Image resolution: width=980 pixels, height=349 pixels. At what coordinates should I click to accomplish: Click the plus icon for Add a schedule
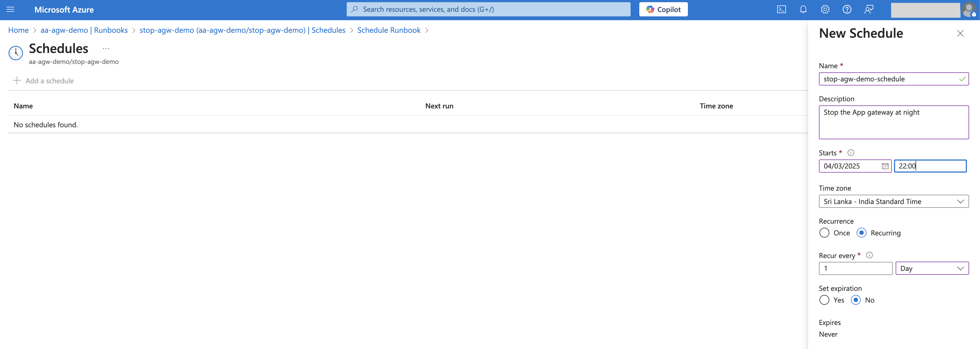click(17, 80)
